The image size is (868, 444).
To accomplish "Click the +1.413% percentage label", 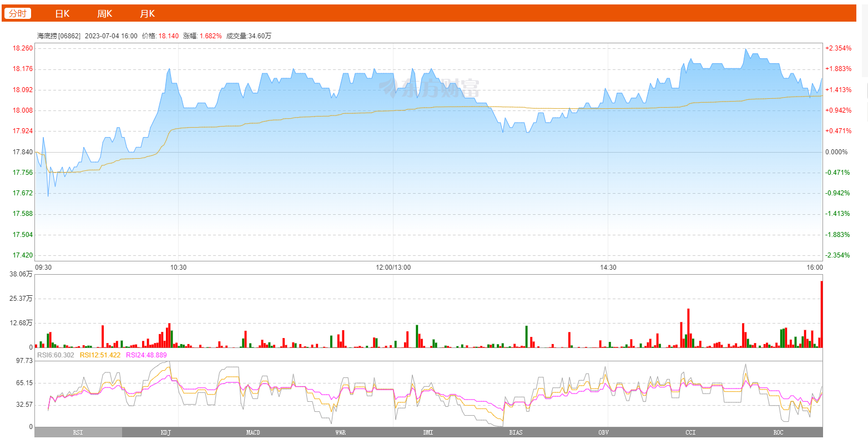I will [838, 90].
